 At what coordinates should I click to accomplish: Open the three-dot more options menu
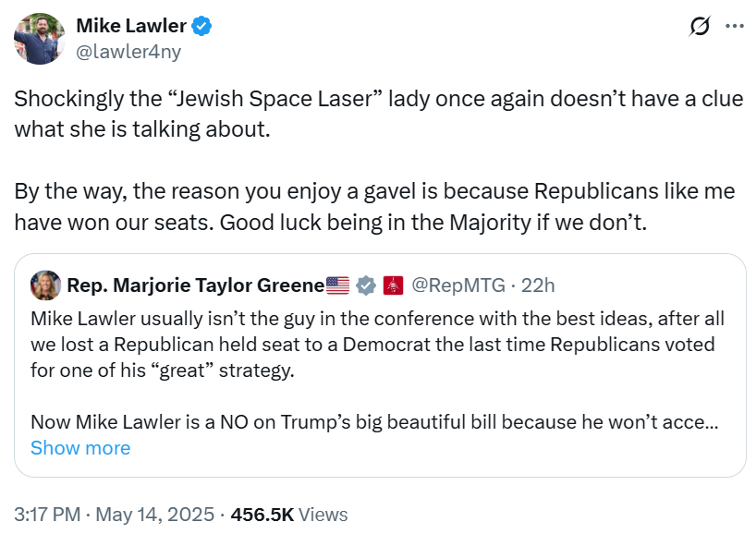point(735,27)
